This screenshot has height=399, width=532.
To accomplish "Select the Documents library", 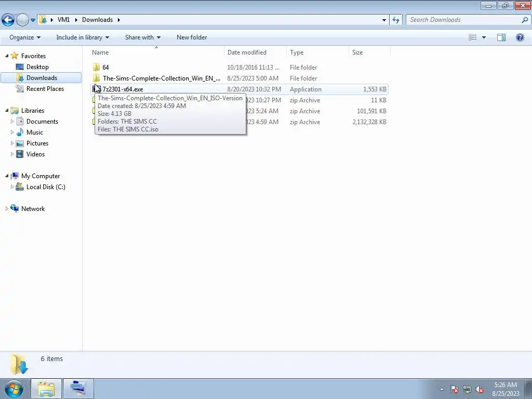I will pyautogui.click(x=42, y=122).
